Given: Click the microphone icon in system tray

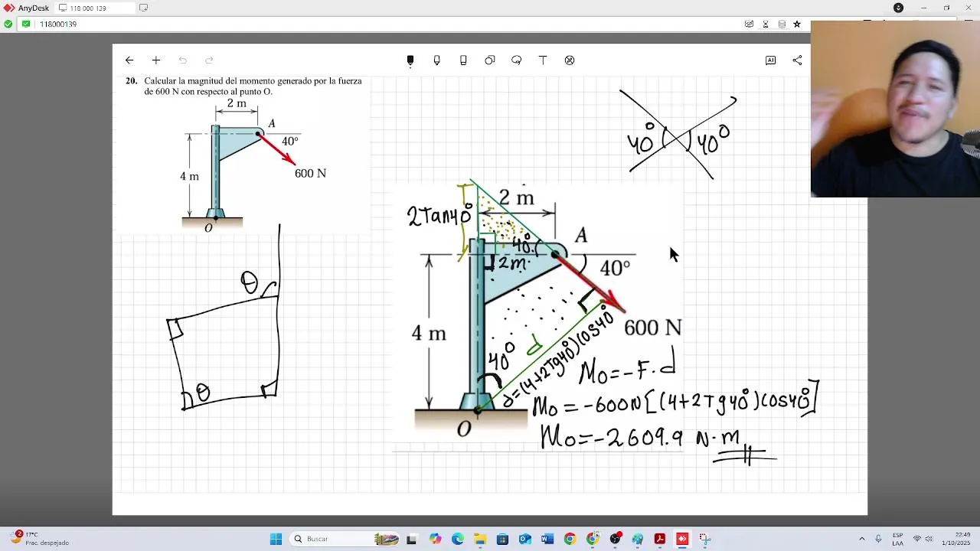Looking at the screenshot, I should 879,539.
